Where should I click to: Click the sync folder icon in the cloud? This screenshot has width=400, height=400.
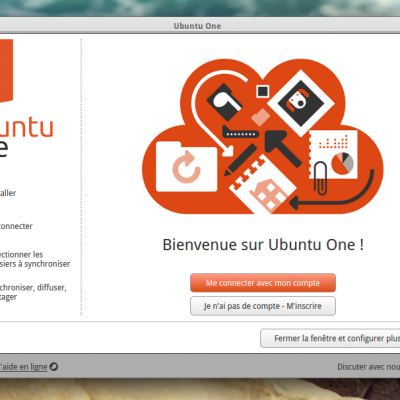click(x=186, y=167)
